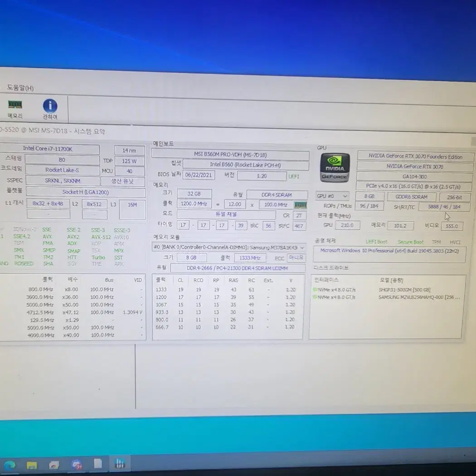
Task: Click the TDP 125 W field
Action: [x=129, y=161]
